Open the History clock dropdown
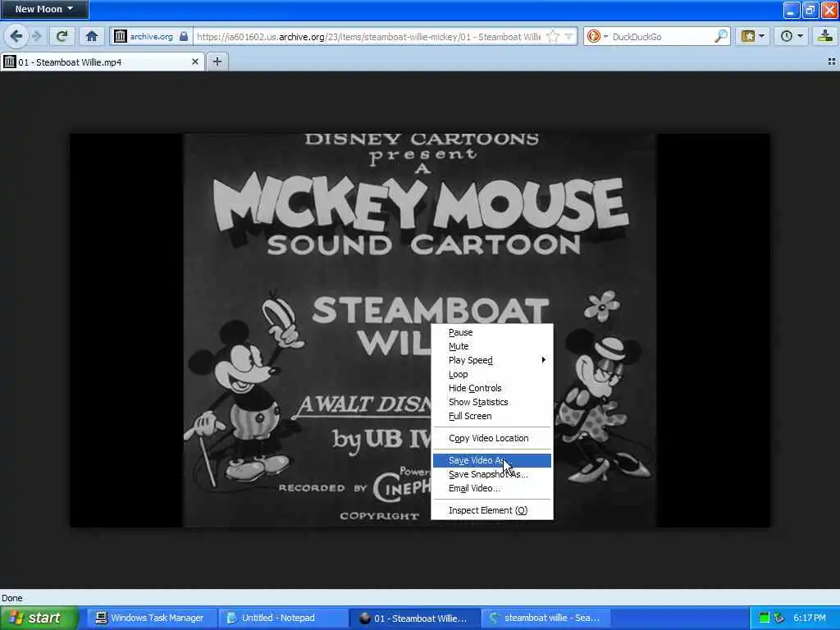The height and width of the screenshot is (630, 840). [x=792, y=36]
